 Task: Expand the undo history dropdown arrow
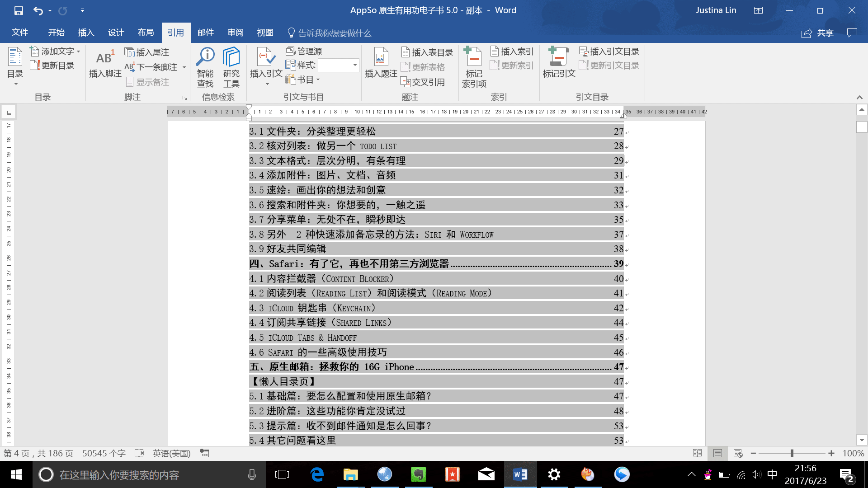[x=50, y=10]
